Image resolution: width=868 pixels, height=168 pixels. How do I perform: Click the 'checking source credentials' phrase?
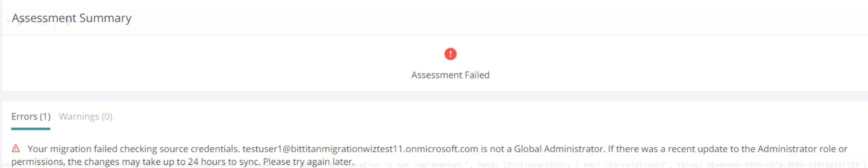coord(180,149)
